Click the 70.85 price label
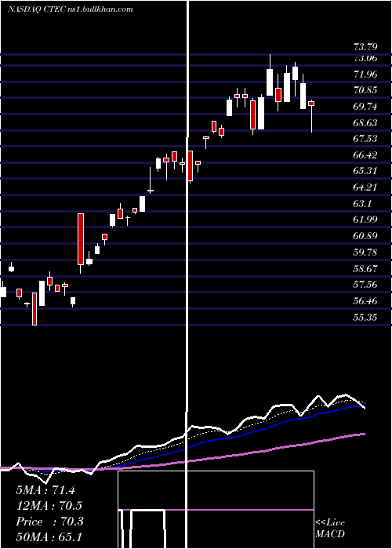 (x=366, y=90)
